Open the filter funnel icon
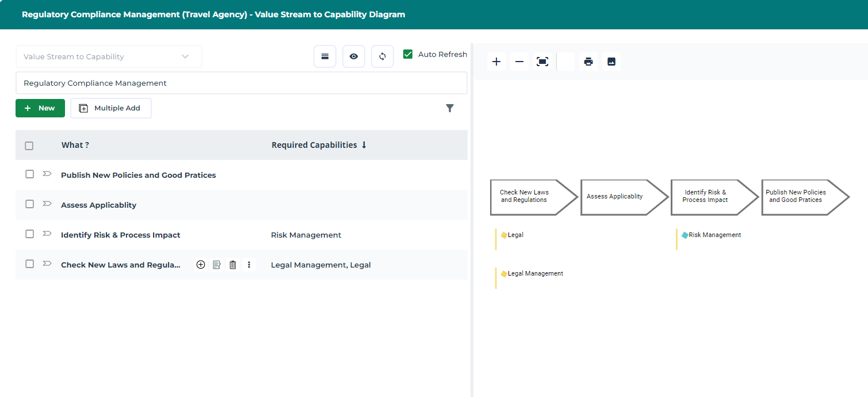The width and height of the screenshot is (868, 397). coord(450,108)
